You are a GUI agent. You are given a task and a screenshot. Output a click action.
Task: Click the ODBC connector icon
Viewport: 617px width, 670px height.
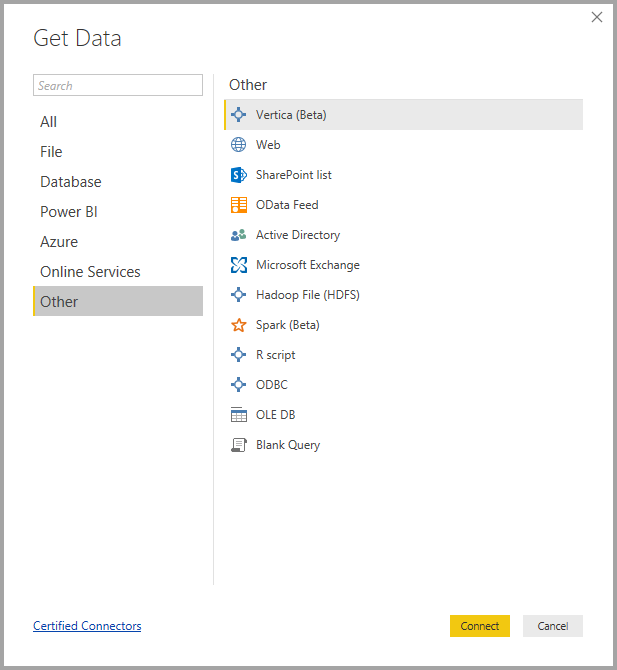(238, 385)
